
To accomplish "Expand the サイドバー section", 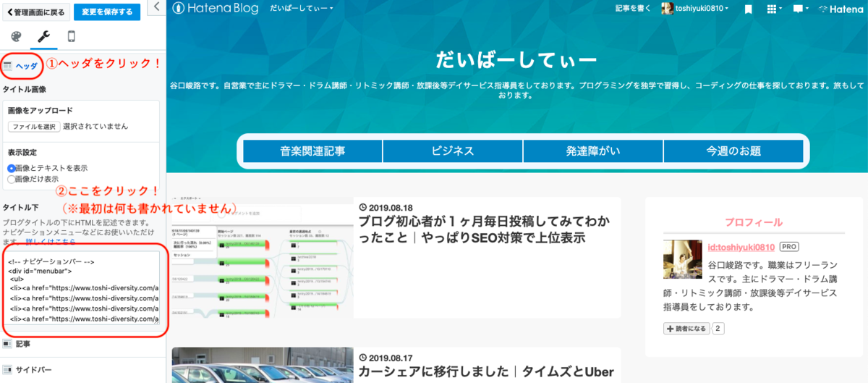I will [34, 369].
